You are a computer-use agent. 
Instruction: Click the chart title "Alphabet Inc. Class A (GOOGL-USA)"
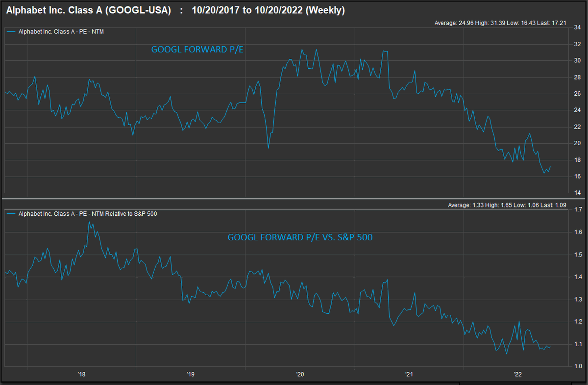pos(88,10)
